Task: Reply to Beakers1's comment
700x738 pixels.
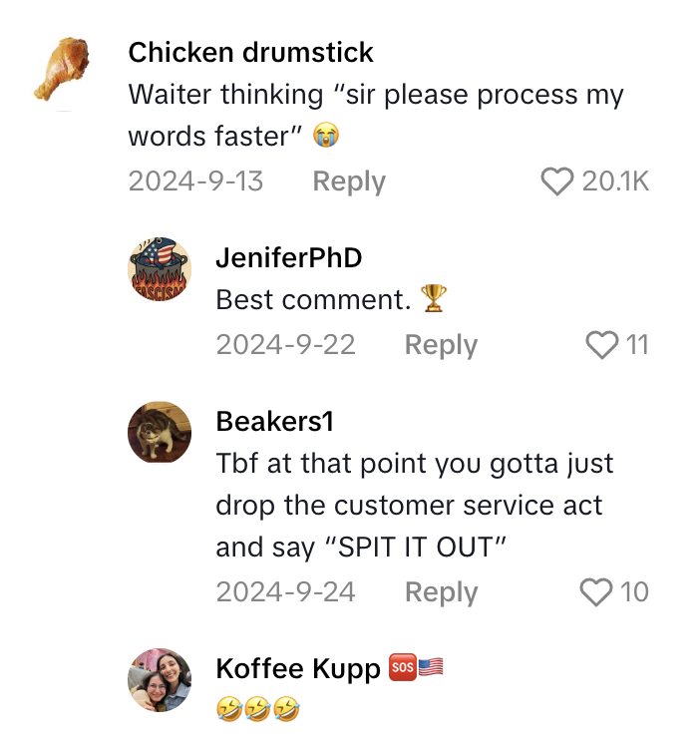Action: pyautogui.click(x=441, y=592)
